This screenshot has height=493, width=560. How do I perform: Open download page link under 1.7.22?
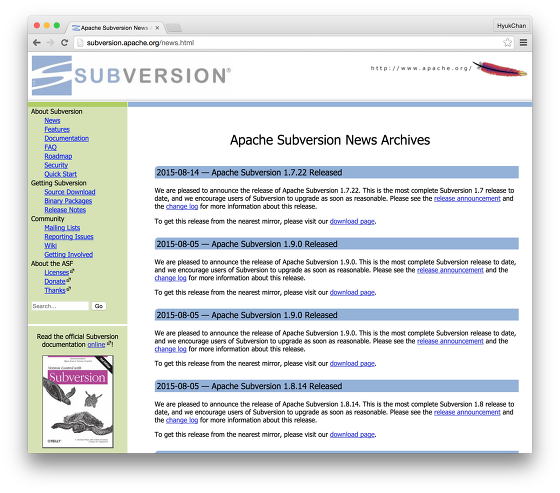click(352, 221)
